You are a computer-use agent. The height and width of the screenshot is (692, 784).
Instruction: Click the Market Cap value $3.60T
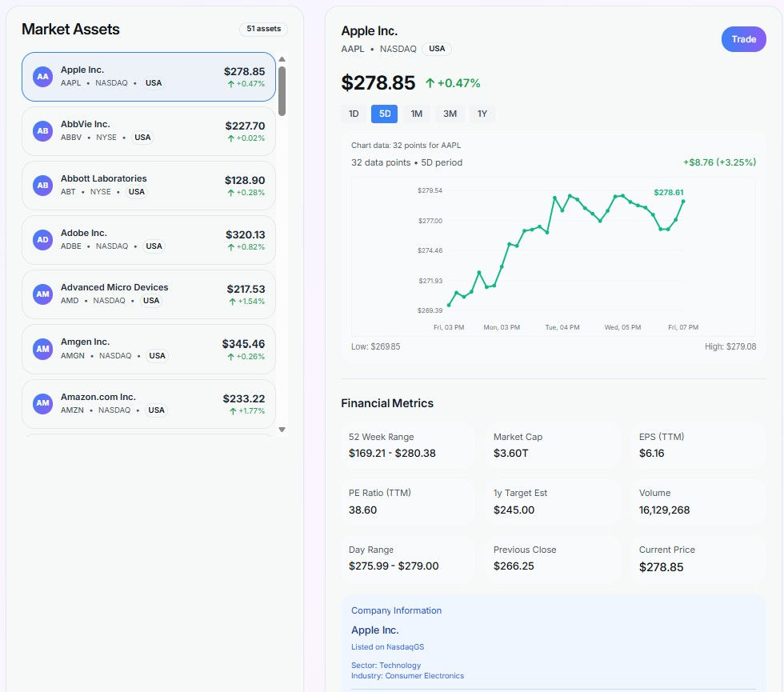510,453
